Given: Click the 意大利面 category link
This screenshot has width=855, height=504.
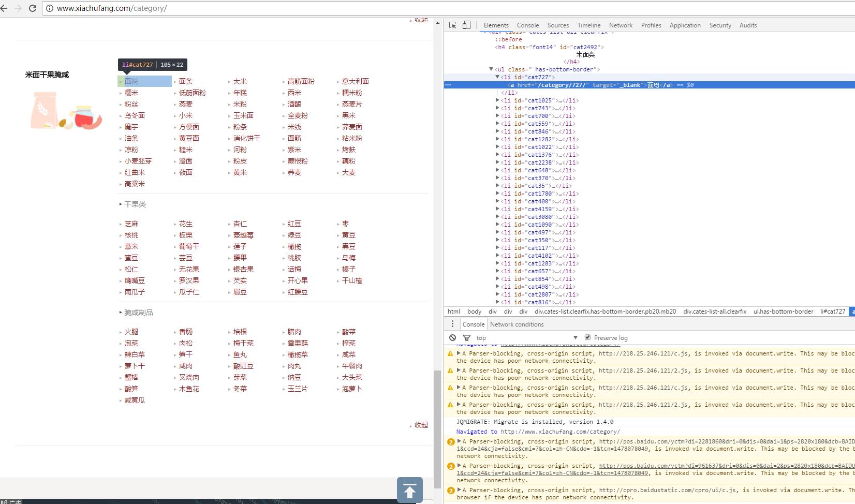Looking at the screenshot, I should (355, 81).
